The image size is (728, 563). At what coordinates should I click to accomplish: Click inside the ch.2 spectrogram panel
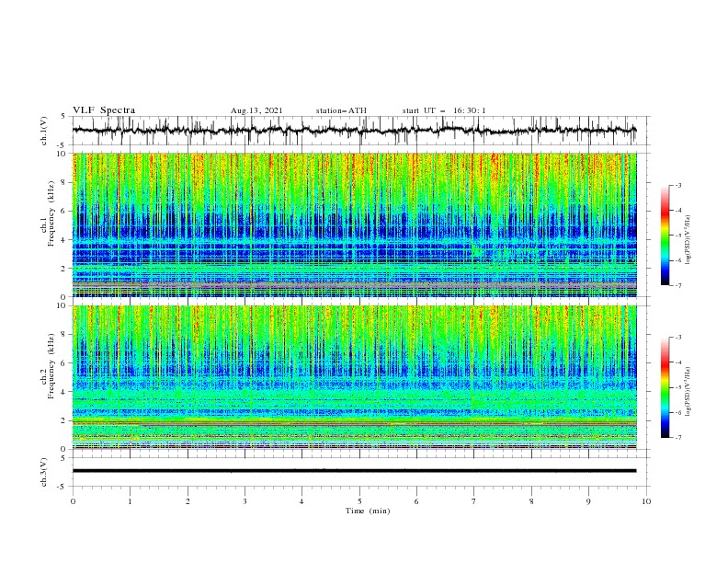(x=354, y=377)
